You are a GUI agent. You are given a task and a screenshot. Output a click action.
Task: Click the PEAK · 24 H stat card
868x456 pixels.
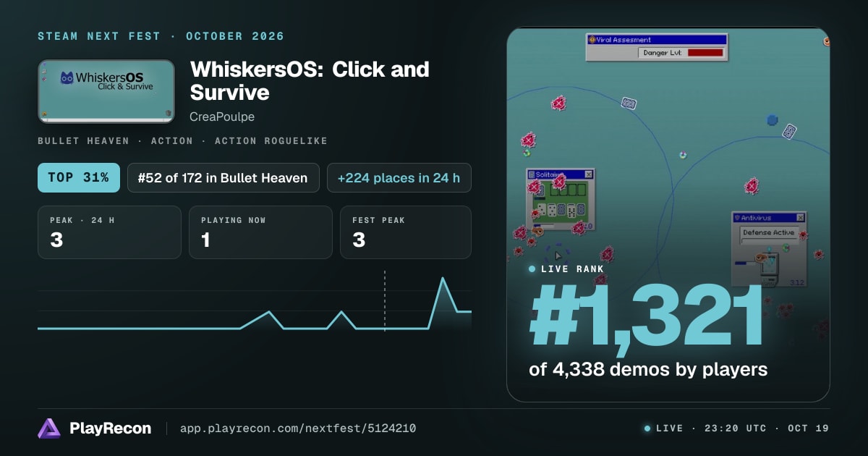pyautogui.click(x=109, y=232)
